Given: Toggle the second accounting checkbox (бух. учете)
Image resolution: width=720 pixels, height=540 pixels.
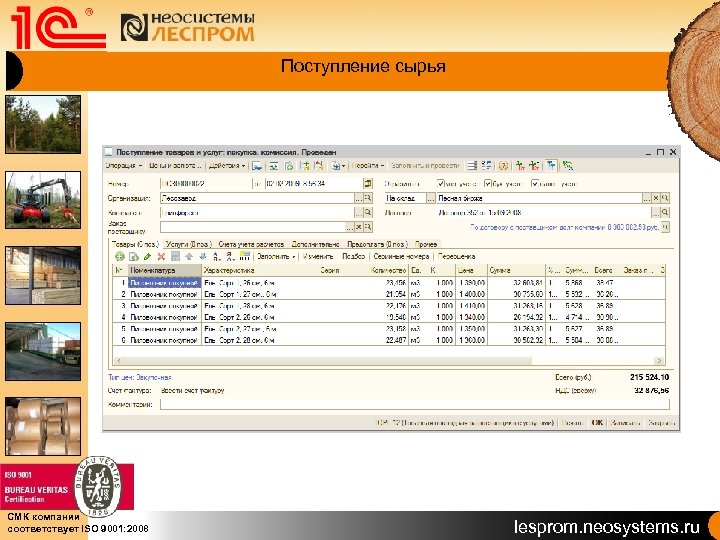Looking at the screenshot, I should pos(488,184).
